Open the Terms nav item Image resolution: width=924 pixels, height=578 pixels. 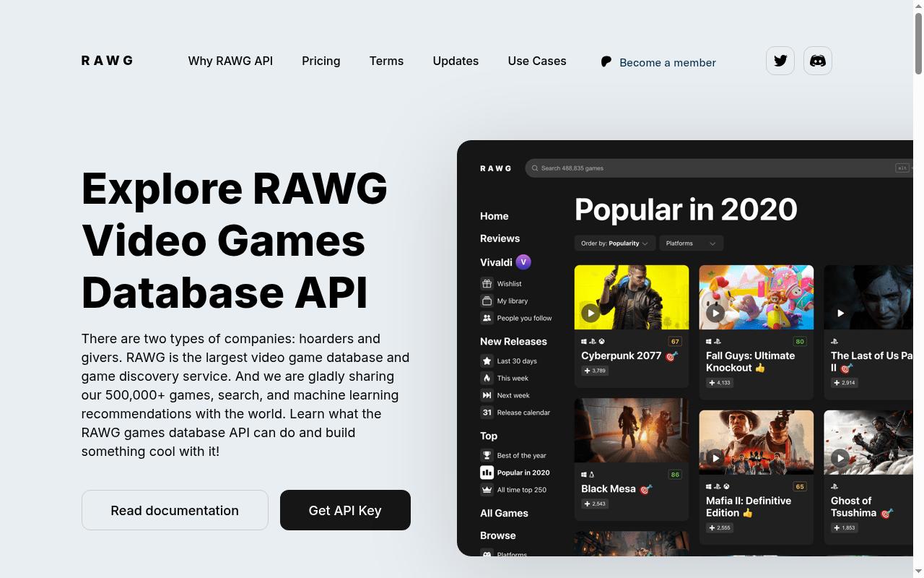point(386,61)
